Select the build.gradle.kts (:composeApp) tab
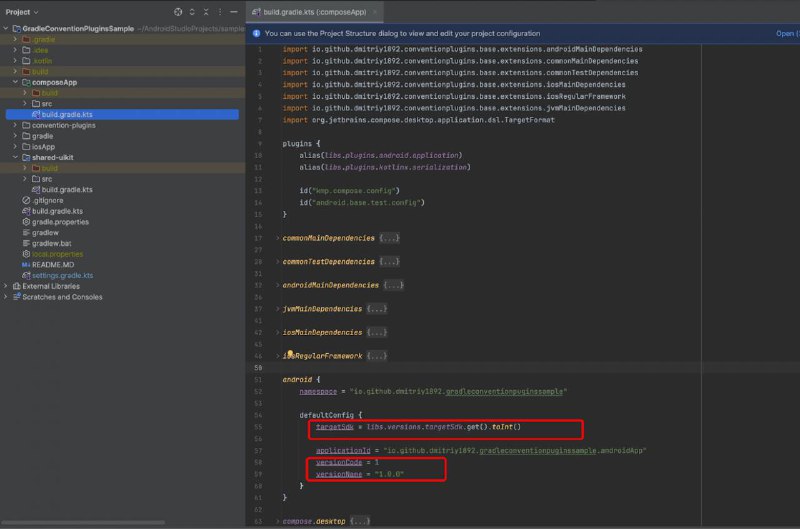800x529 pixels. point(310,12)
